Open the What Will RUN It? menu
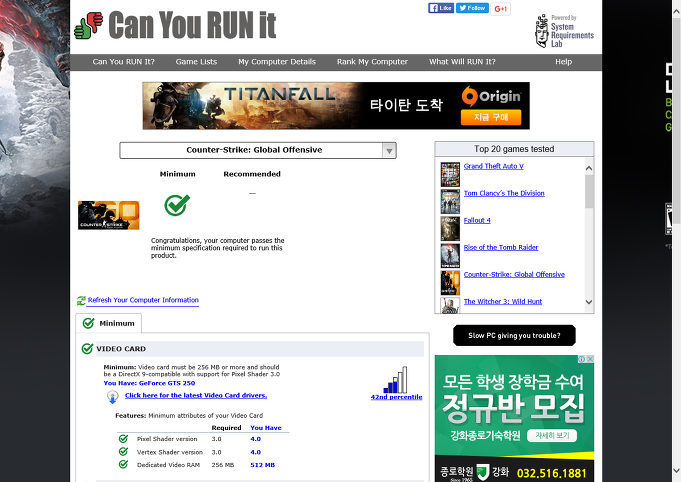 click(x=462, y=62)
